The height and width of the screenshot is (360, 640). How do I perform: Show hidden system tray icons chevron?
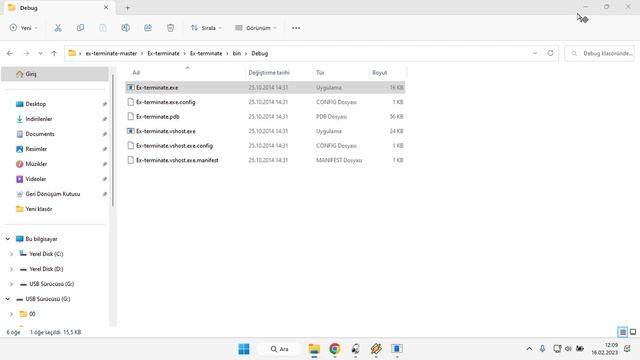[x=529, y=349]
